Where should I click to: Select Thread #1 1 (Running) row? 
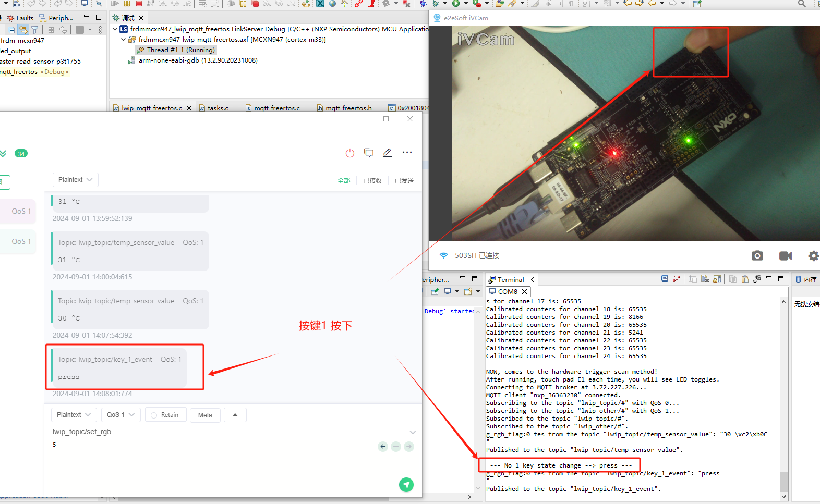(x=176, y=50)
